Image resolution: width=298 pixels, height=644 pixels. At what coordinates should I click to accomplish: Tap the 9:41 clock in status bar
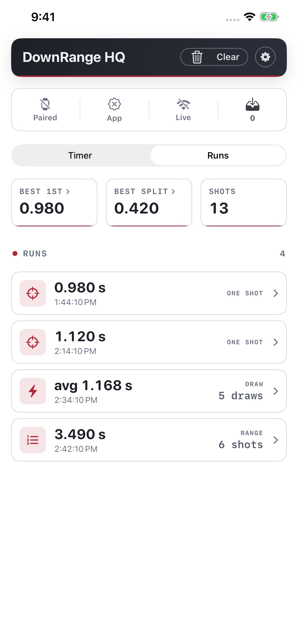coord(43,17)
